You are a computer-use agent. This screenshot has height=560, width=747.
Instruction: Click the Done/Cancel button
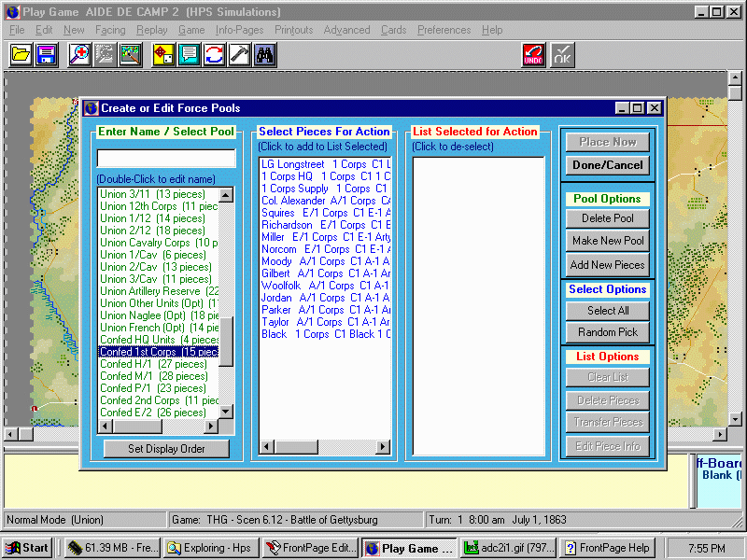[x=608, y=165]
